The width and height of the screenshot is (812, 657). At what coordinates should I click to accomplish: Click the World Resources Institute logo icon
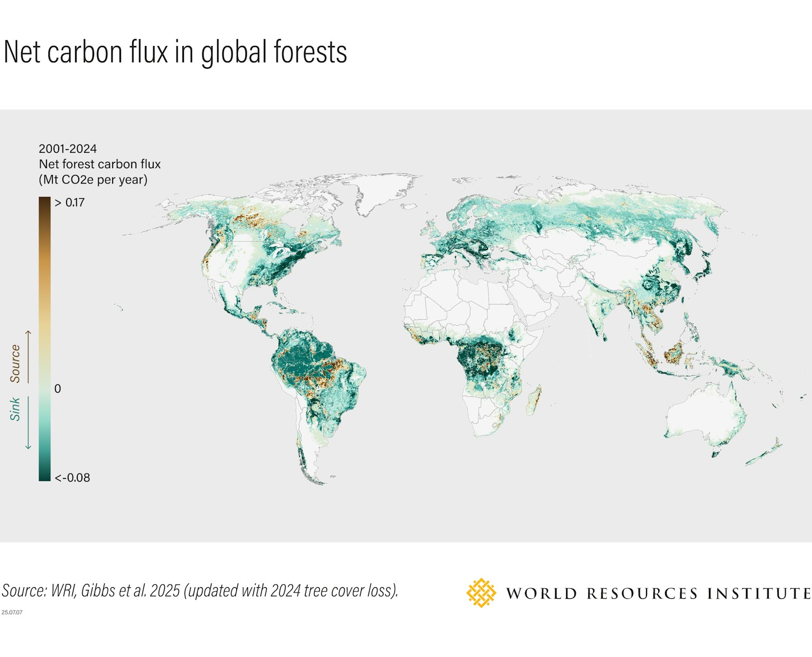coord(481,593)
